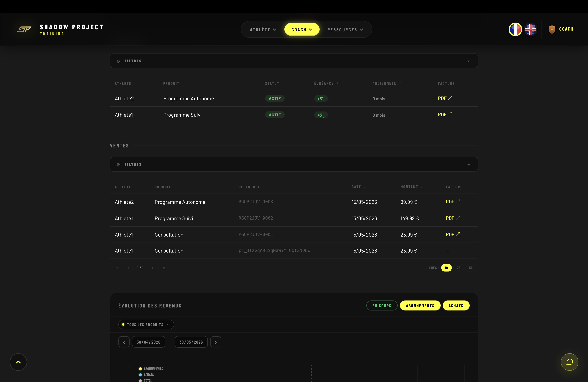Open PDF invoice for reference RGOP2JJV-0002
588x382 pixels.
click(x=453, y=218)
